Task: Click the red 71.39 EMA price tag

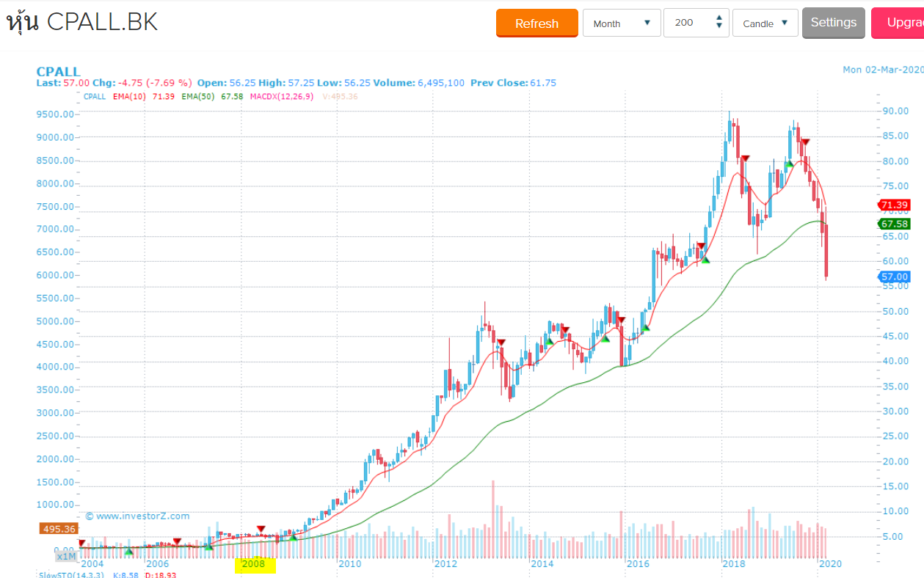Action: [x=894, y=205]
